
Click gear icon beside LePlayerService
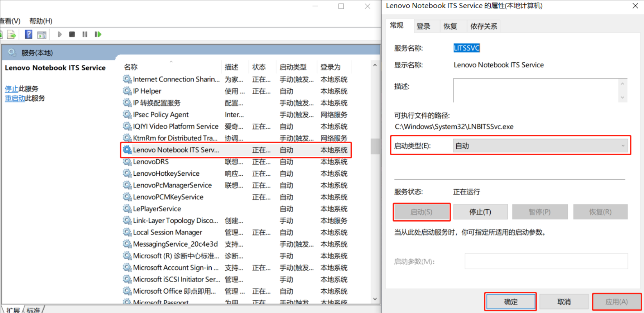click(127, 209)
